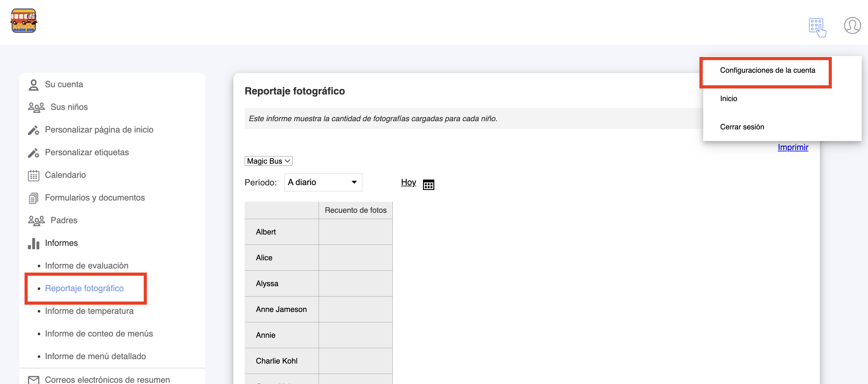Open Informe de temperatura report
This screenshot has width=868, height=384.
tap(89, 311)
